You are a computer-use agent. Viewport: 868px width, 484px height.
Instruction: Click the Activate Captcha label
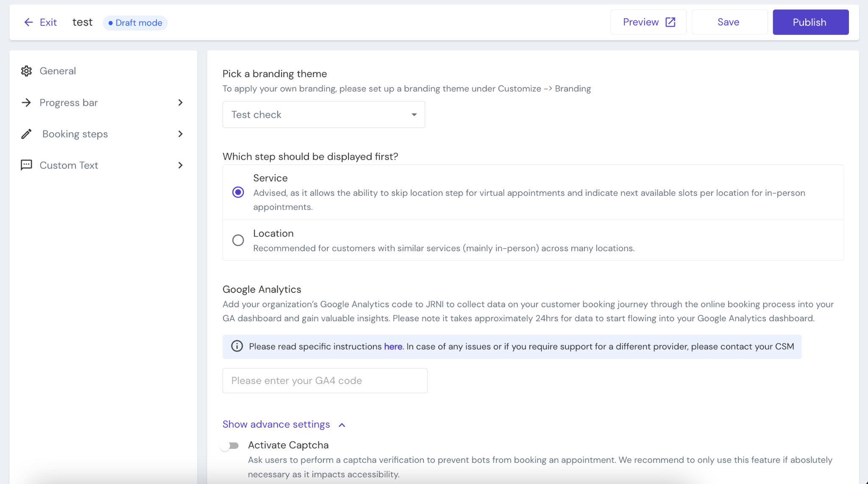tap(288, 445)
